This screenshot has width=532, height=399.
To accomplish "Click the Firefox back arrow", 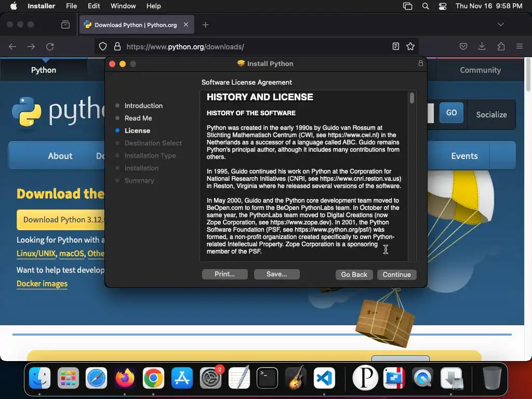I will (12, 46).
